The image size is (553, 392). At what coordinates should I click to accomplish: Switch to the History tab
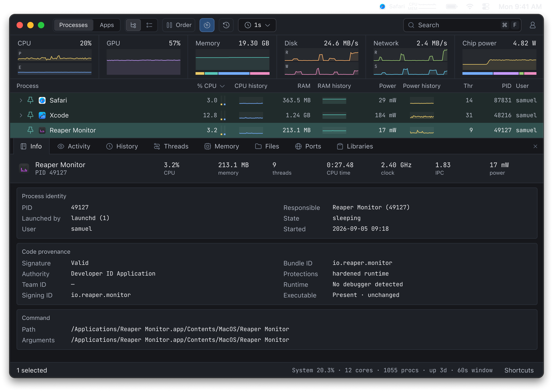point(122,146)
